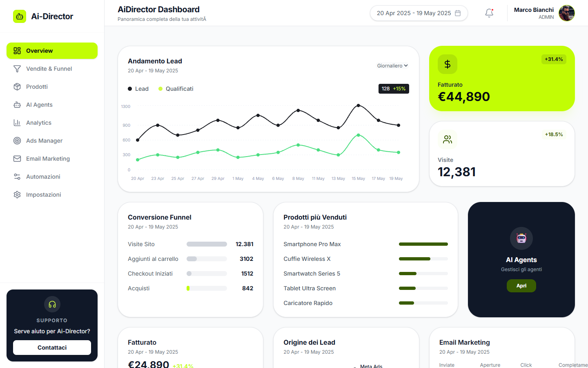Expand the Giornaliero period dropdown
Viewport: 588px width, 368px height.
click(x=392, y=65)
